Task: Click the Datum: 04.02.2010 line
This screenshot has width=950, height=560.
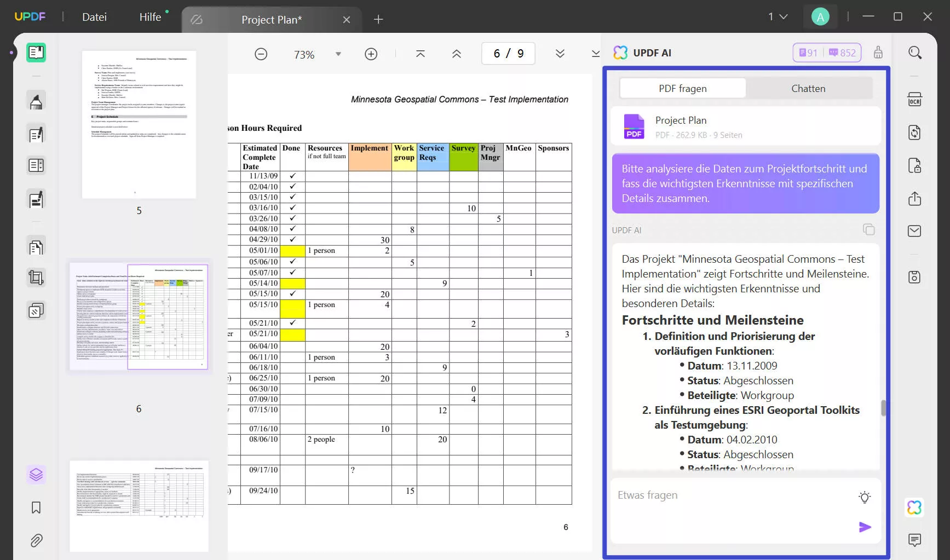Action: pyautogui.click(x=732, y=440)
